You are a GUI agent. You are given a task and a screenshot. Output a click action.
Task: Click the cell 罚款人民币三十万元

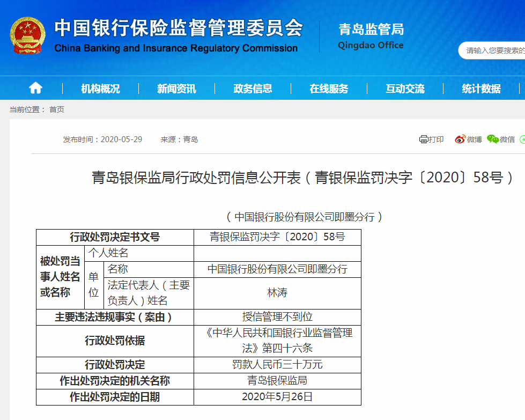pyautogui.click(x=277, y=365)
